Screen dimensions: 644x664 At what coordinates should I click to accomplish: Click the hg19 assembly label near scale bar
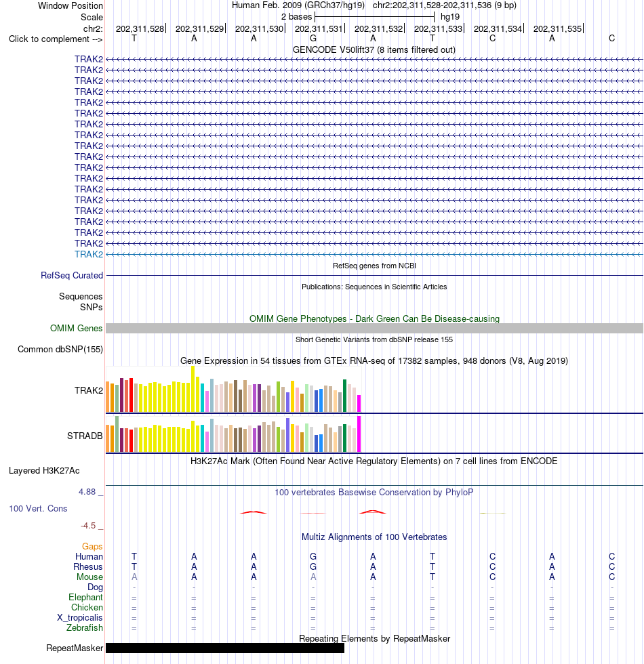point(450,17)
